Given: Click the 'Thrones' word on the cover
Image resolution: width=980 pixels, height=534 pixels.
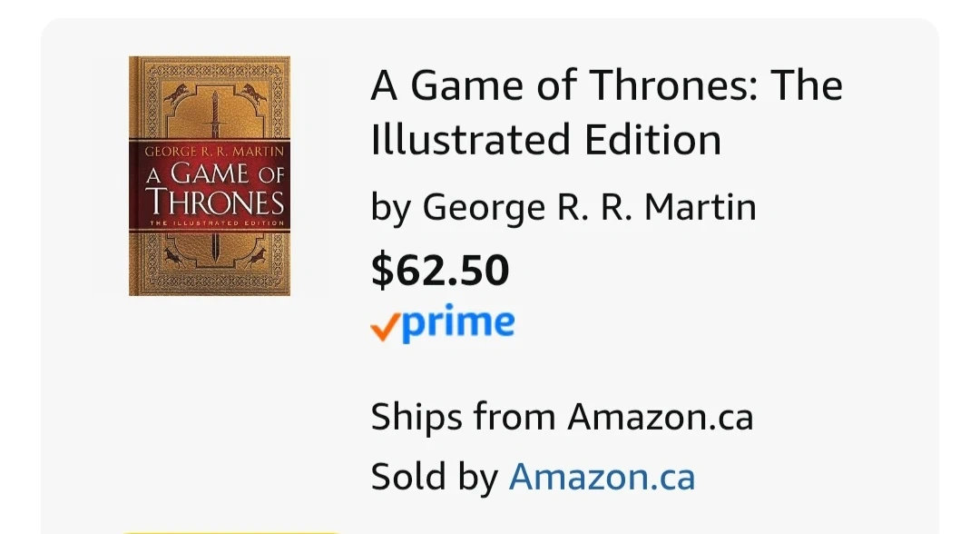Looking at the screenshot, I should [x=215, y=201].
